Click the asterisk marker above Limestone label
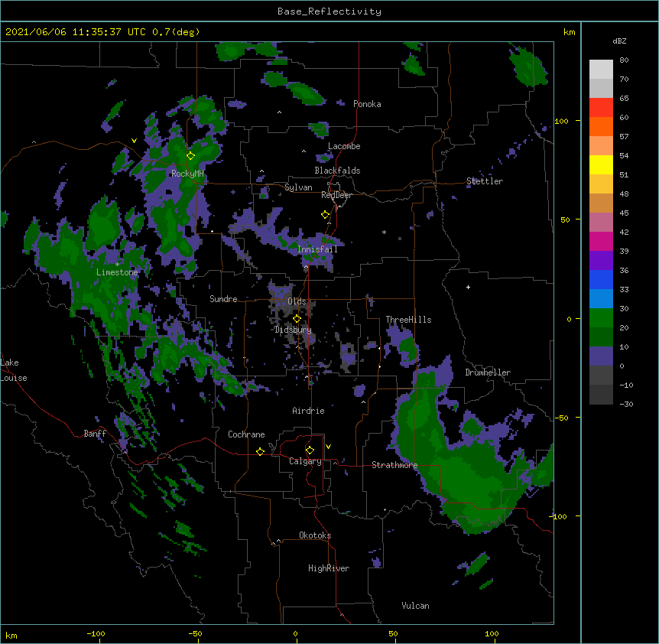 117,265
